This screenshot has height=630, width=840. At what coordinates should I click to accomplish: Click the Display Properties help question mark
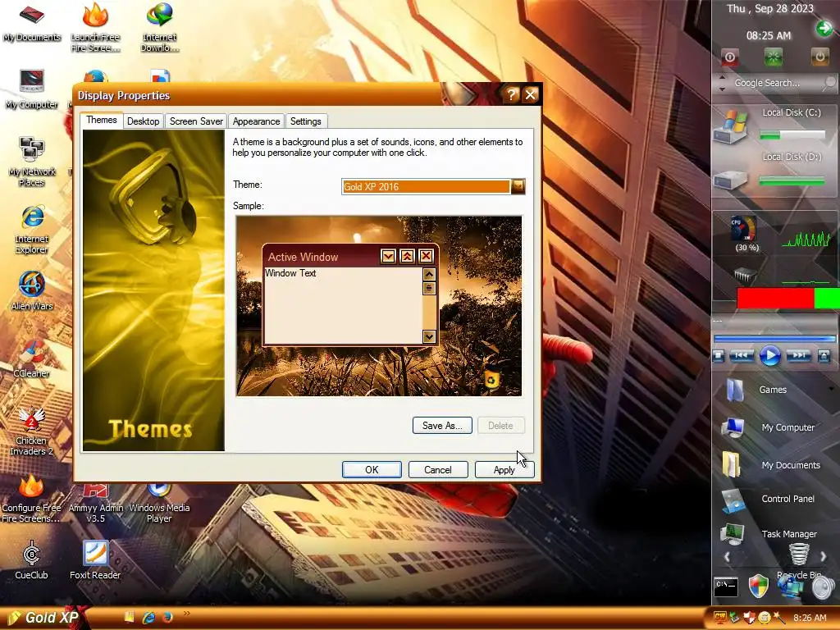pyautogui.click(x=511, y=95)
